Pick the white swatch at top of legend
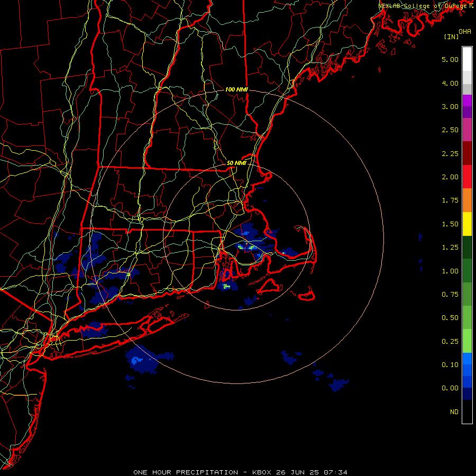 (x=467, y=59)
